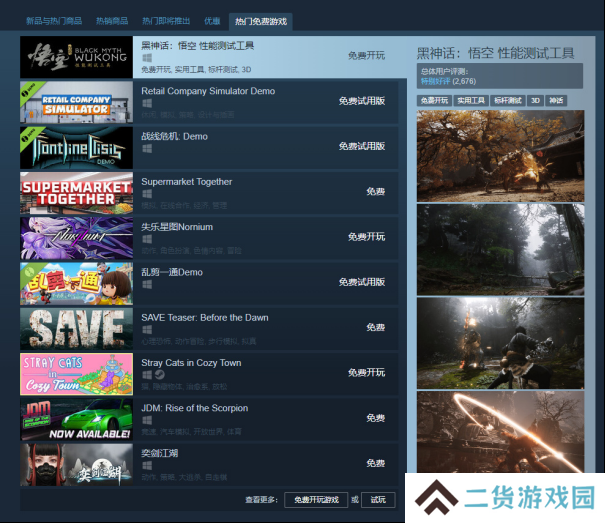
Task: Click 免费 price for JDM: Rise of the Scorpion
Action: [376, 418]
